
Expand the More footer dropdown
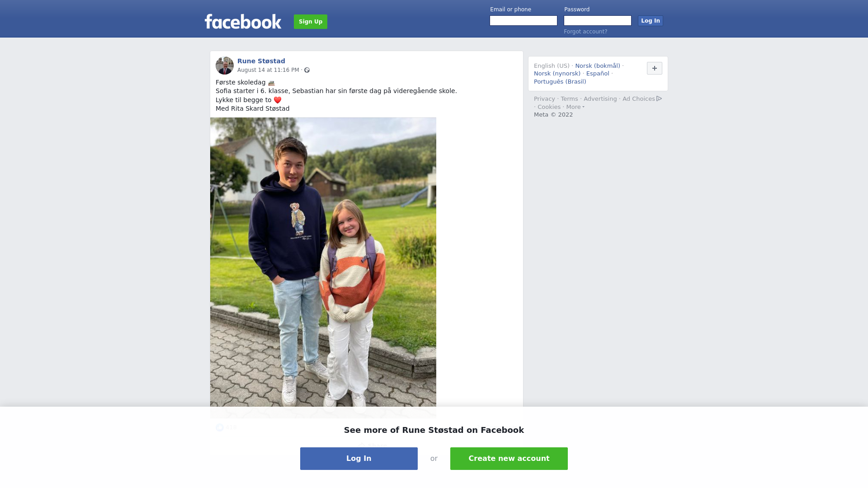point(575,107)
